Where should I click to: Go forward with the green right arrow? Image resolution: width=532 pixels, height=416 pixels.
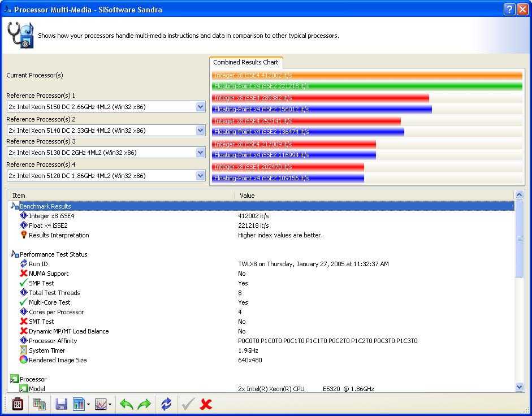[144, 404]
